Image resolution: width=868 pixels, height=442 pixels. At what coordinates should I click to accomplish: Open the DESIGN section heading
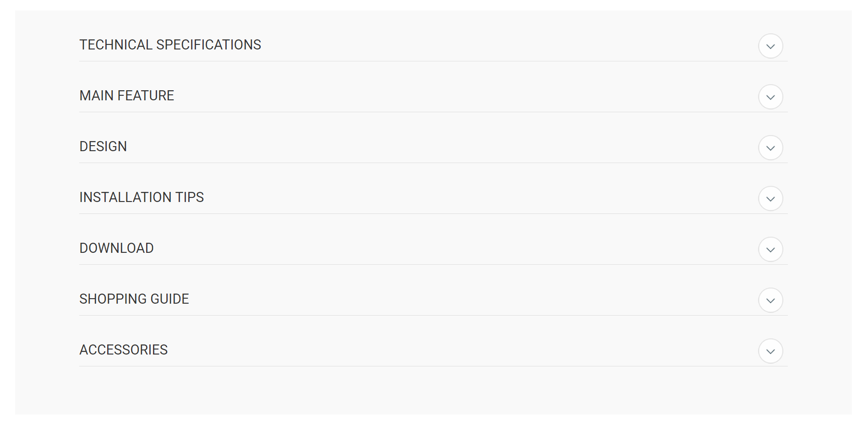click(103, 147)
